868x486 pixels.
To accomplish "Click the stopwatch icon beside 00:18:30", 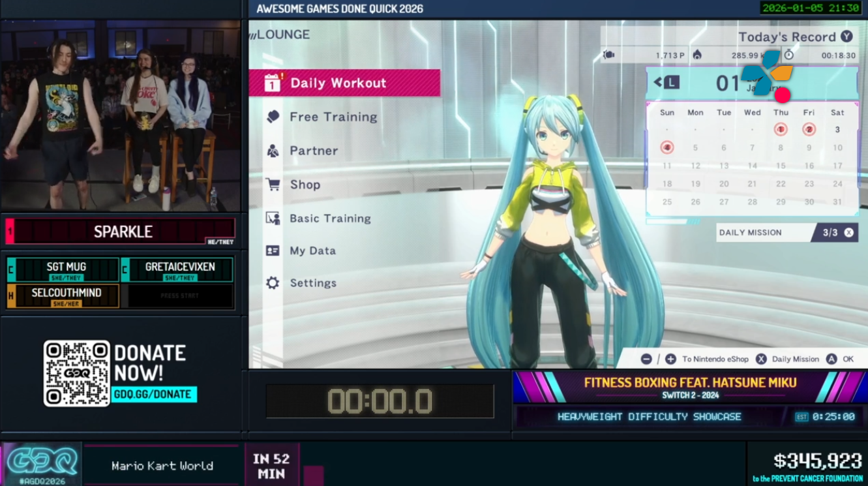I will pos(788,55).
